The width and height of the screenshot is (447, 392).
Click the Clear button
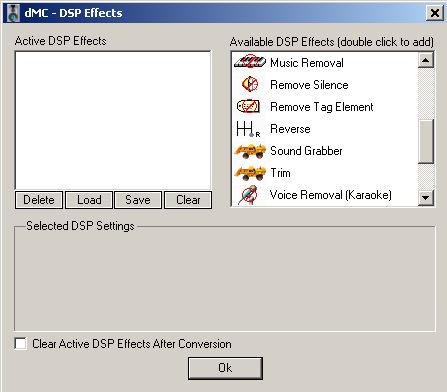click(x=188, y=200)
